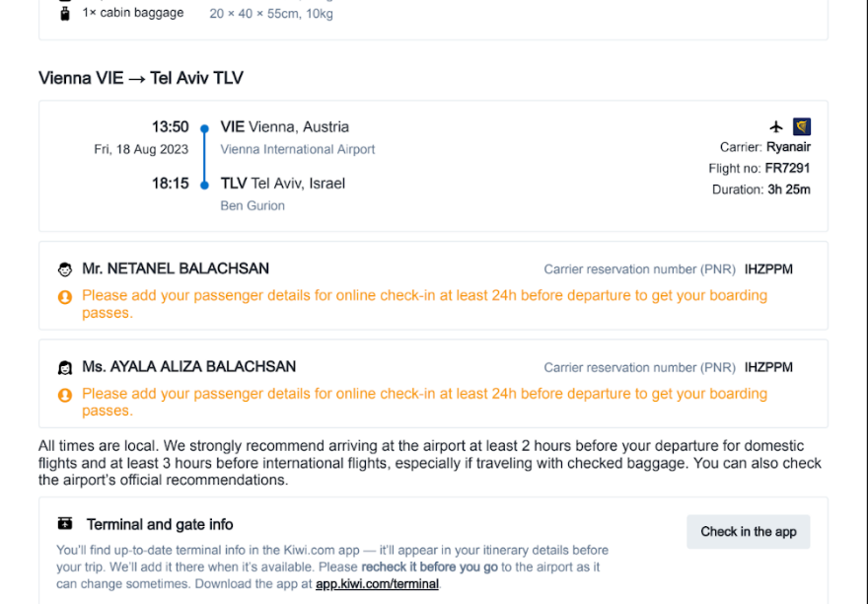
Task: Click the orange alert icon under Netanel's name
Action: (65, 296)
